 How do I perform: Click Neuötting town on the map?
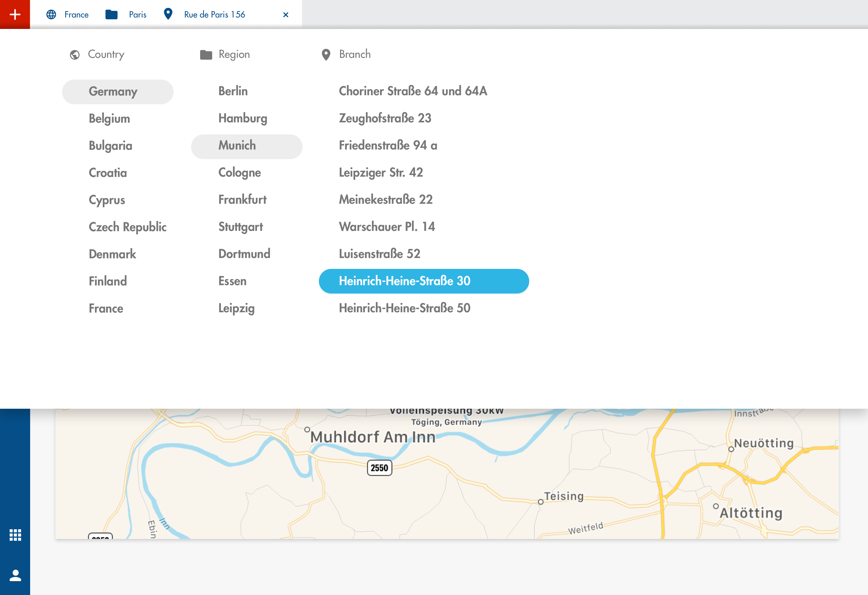[x=763, y=443]
